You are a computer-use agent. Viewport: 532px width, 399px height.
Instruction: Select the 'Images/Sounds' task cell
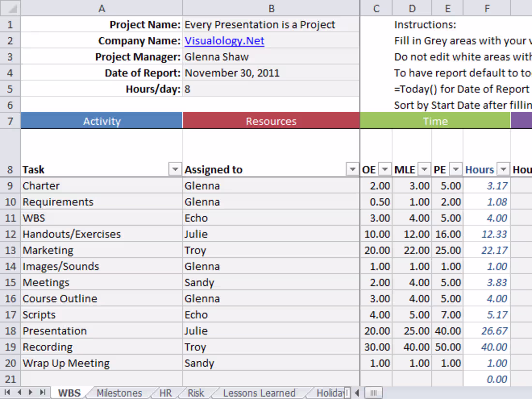pyautogui.click(x=102, y=266)
